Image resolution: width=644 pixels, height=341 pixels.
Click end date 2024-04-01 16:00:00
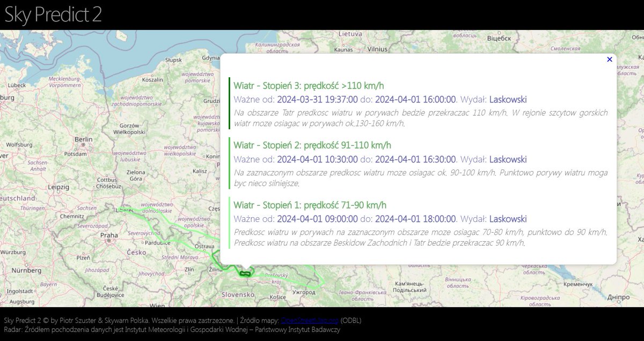(x=415, y=100)
